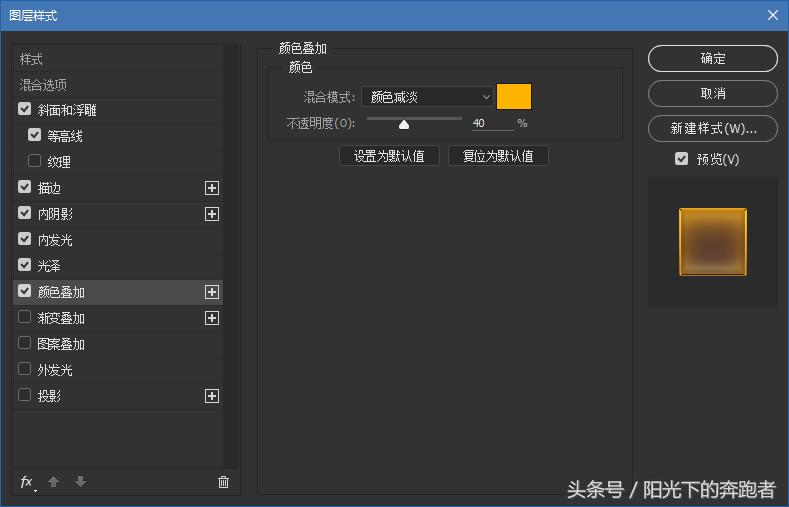
Task: Click 设置为默认值 button
Action: click(389, 156)
